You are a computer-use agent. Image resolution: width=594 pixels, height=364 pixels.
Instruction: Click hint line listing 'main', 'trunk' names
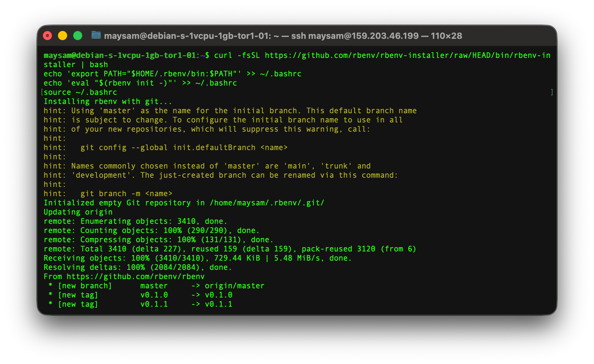click(207, 166)
